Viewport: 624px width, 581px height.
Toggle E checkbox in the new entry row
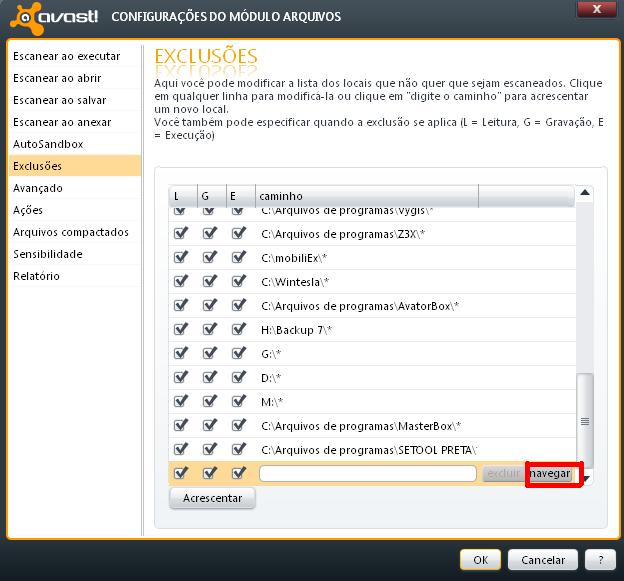point(239,473)
